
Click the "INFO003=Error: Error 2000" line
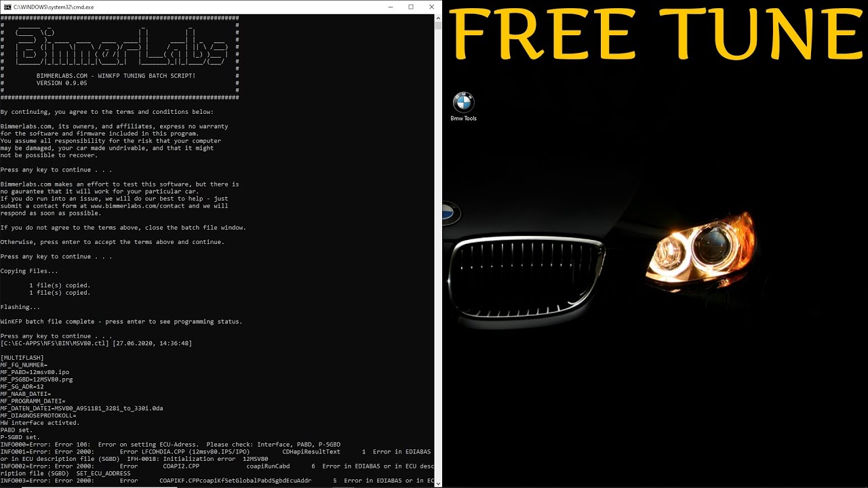point(217,481)
